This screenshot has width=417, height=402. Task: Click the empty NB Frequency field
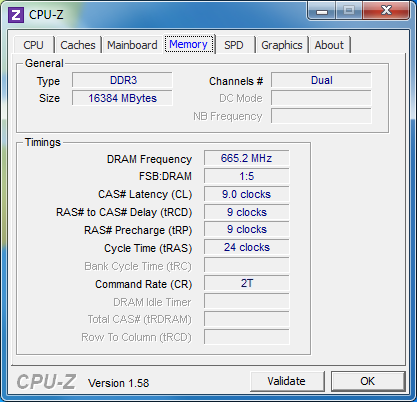tap(321, 116)
